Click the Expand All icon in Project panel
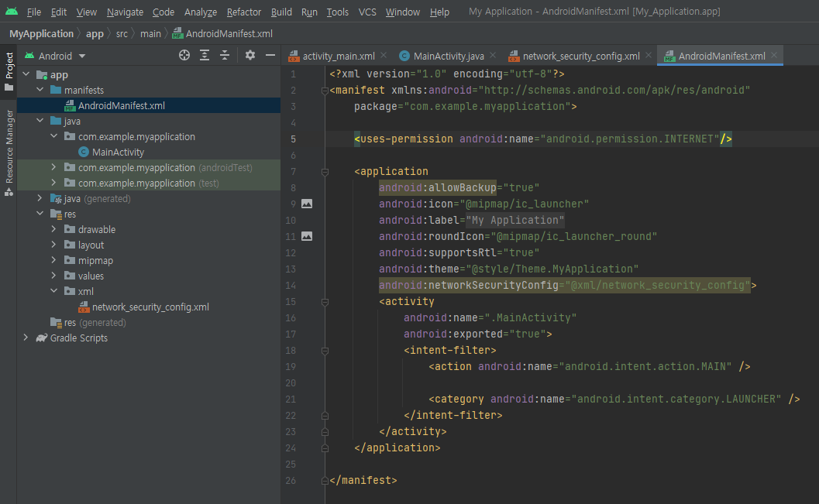Screen dimensions: 819x504 (x=205, y=55)
